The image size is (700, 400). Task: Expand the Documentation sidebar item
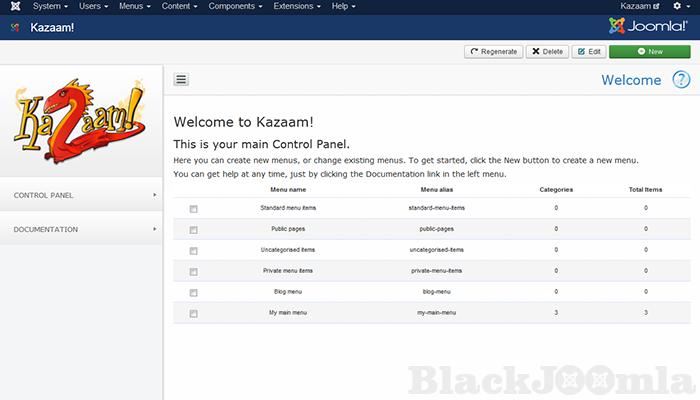pyautogui.click(x=81, y=229)
